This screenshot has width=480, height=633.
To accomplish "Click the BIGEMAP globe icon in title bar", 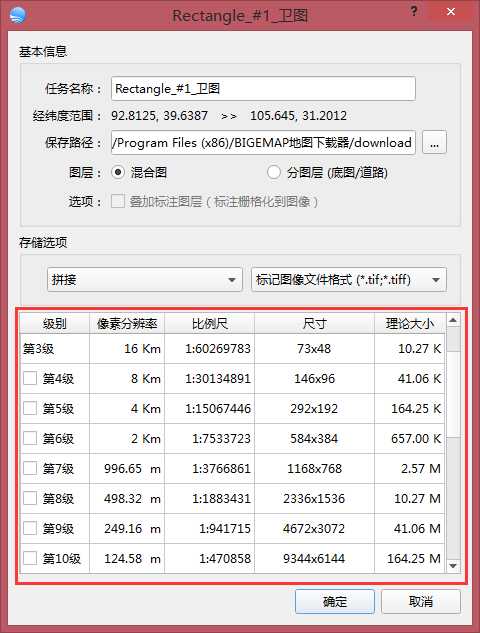I will click(17, 15).
